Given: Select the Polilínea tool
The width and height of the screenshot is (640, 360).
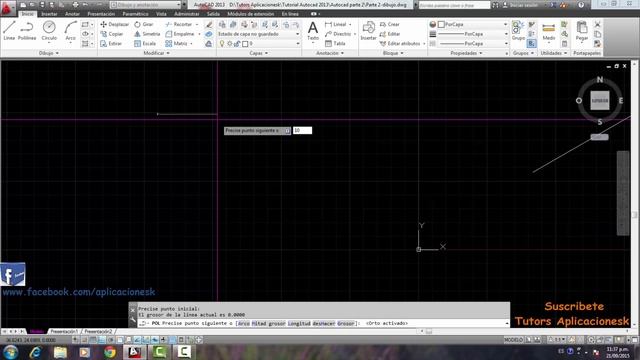Looking at the screenshot, I should (x=27, y=31).
